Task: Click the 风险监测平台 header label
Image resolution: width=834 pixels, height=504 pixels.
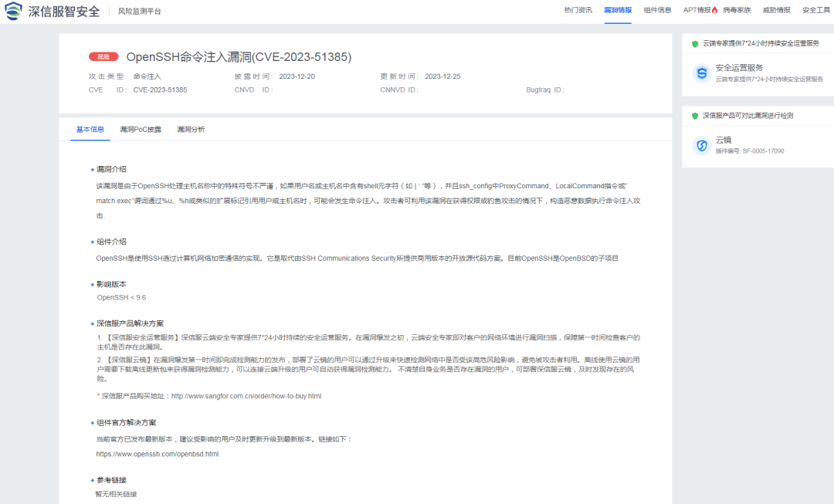Action: (x=139, y=11)
